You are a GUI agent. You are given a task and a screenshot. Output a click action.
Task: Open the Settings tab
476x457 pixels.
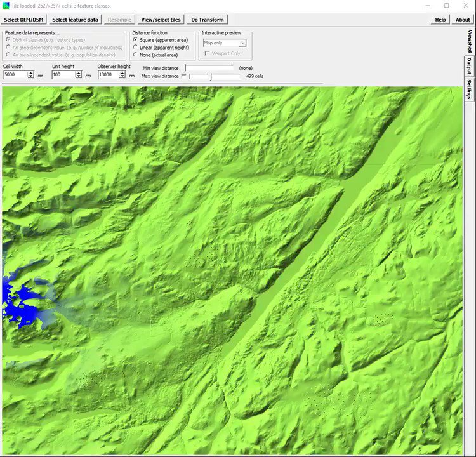click(x=469, y=89)
